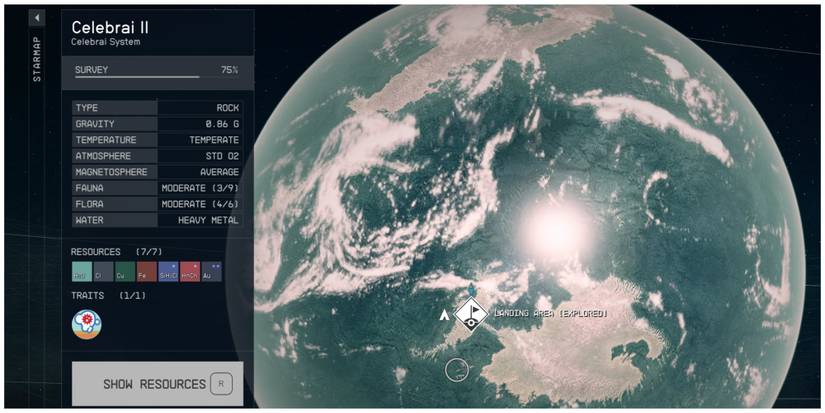Select the explored landing area flag marker
The height and width of the screenshot is (413, 825).
click(x=471, y=314)
